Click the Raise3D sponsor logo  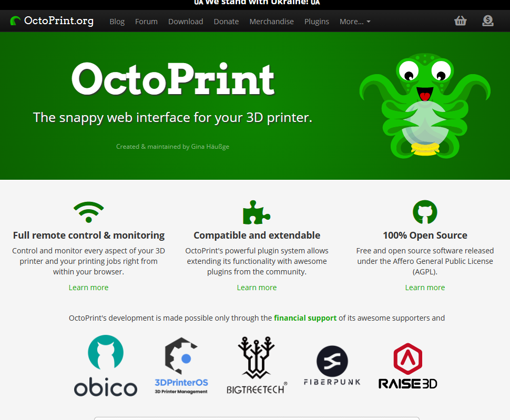(x=407, y=366)
